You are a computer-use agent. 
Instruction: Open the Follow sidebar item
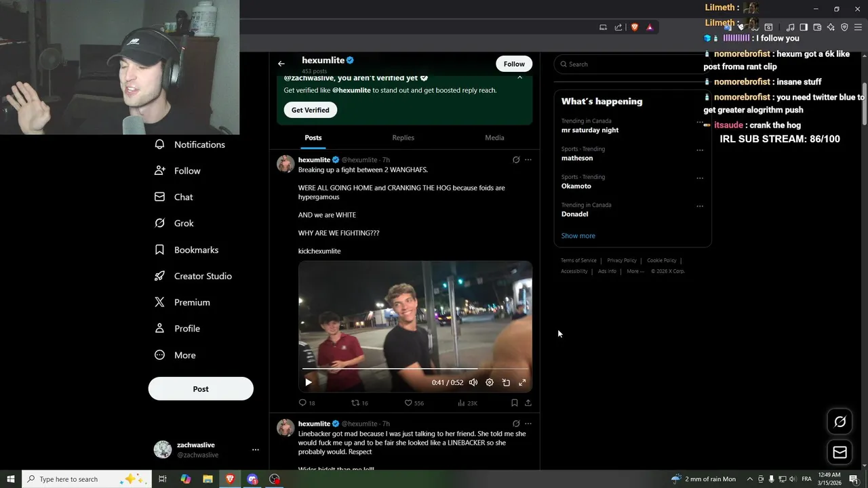(178, 171)
